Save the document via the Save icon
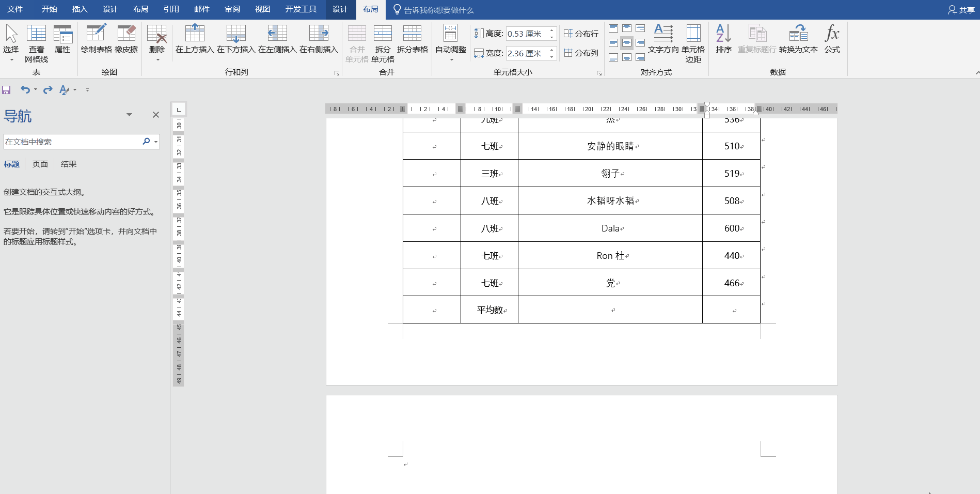This screenshot has height=494, width=980. coord(6,90)
